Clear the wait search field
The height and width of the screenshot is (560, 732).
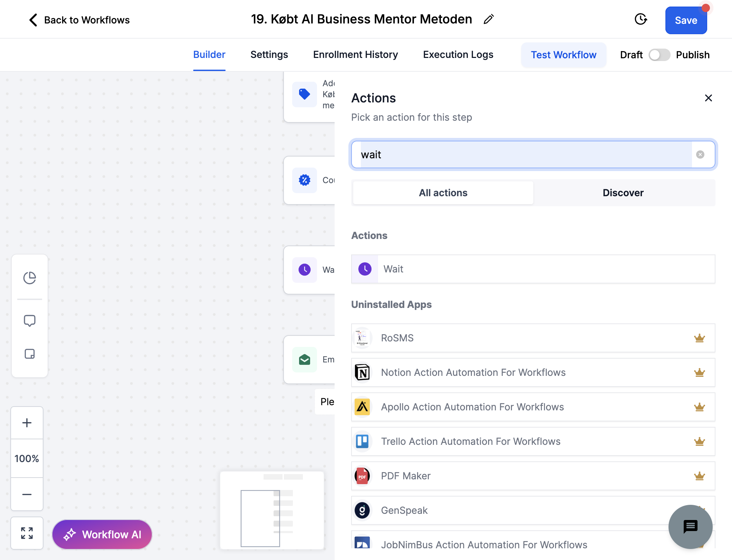click(x=700, y=154)
